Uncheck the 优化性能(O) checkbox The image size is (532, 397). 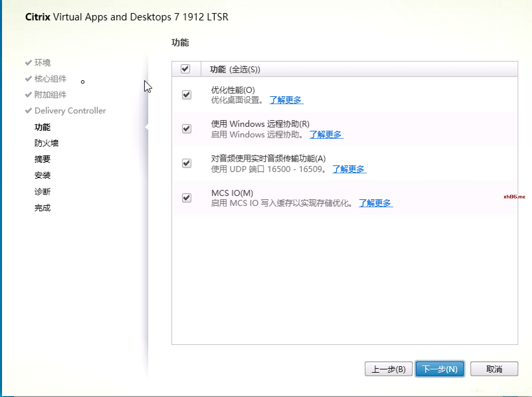tap(186, 95)
